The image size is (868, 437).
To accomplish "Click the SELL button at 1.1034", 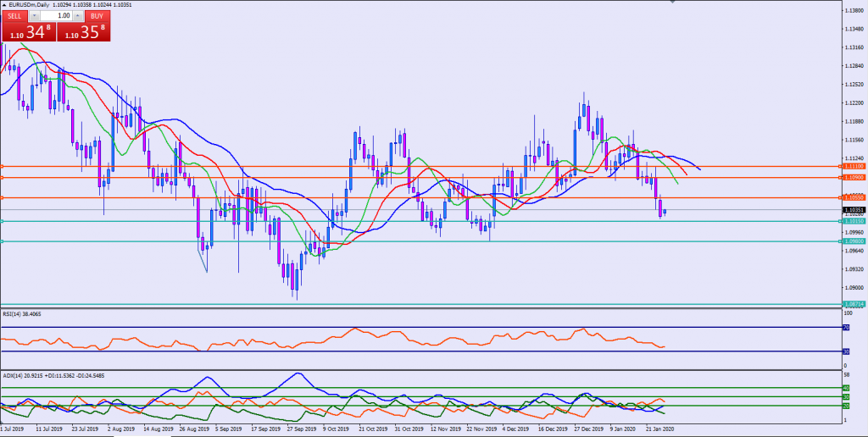I will point(17,15).
